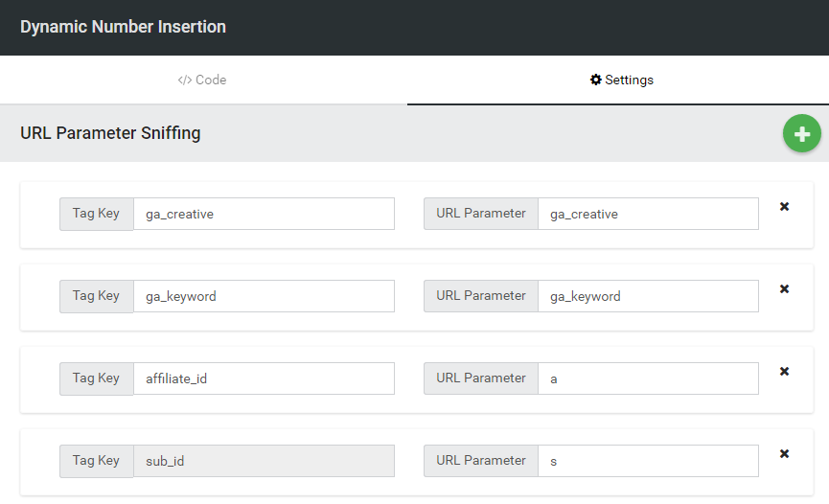The height and width of the screenshot is (504, 829).
Task: Remove the affiliate_id parameter row
Action: click(784, 372)
